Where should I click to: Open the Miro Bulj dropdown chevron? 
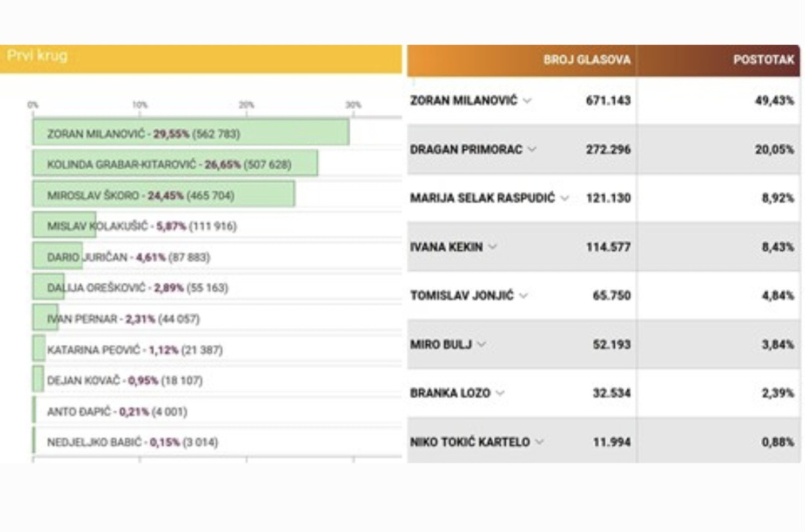[x=481, y=344]
